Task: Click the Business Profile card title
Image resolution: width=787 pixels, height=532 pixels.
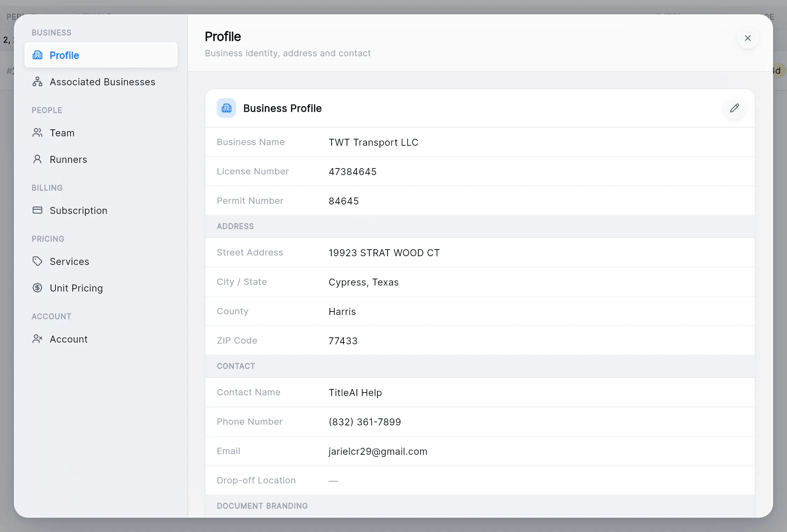Action: pos(282,108)
